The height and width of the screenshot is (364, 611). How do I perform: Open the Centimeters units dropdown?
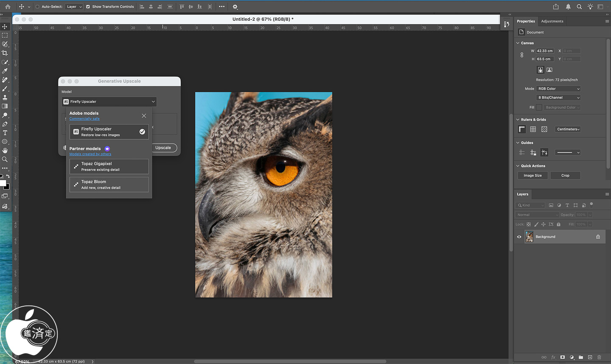pos(568,129)
